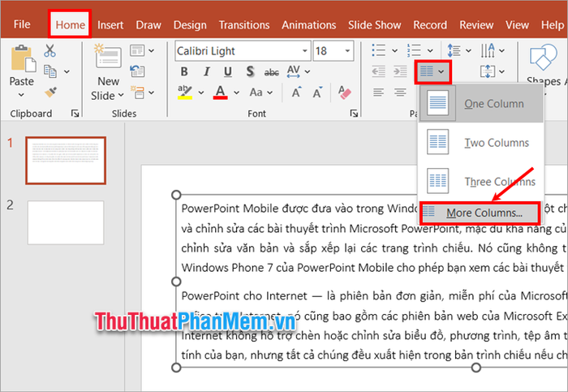Select slide 1 thumbnail

[66, 161]
